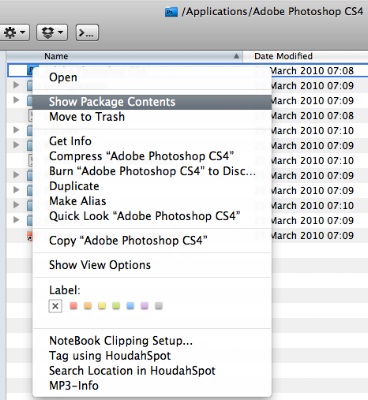
Task: Select Show View Options
Action: 152,265
